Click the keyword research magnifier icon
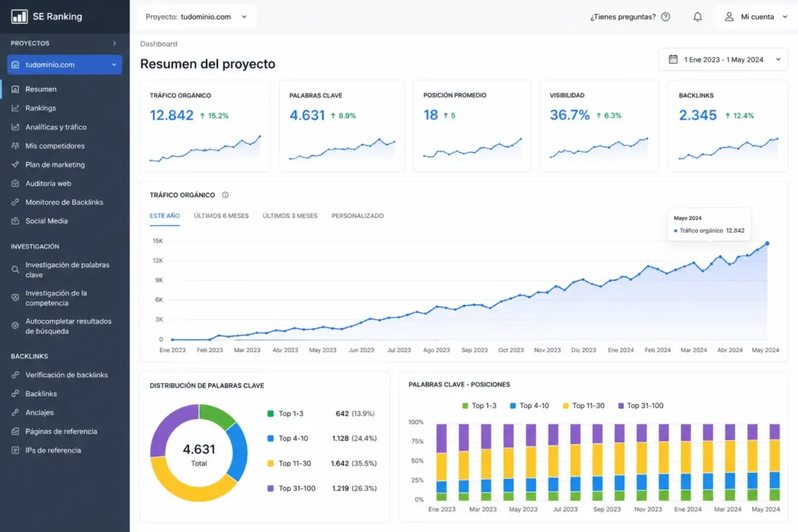The height and width of the screenshot is (532, 798). (x=16, y=270)
